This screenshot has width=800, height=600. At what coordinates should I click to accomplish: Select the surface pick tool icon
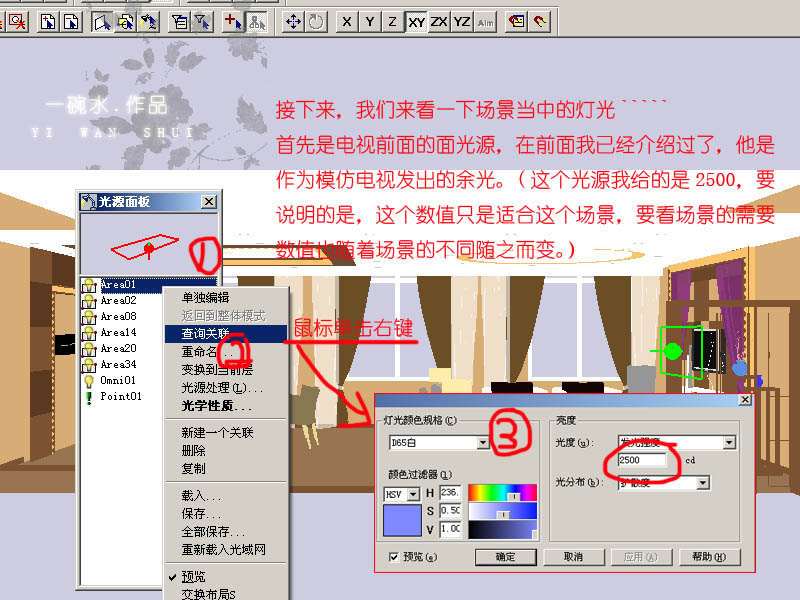pos(103,22)
